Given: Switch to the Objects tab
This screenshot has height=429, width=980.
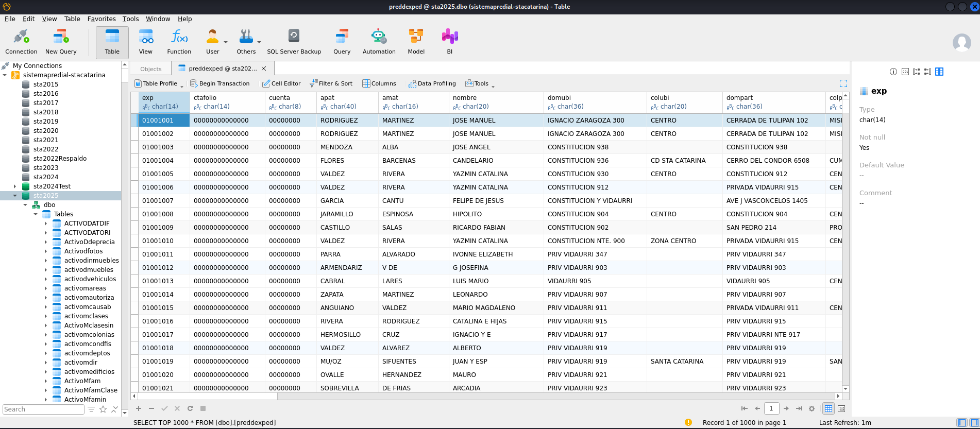Looking at the screenshot, I should (x=151, y=69).
